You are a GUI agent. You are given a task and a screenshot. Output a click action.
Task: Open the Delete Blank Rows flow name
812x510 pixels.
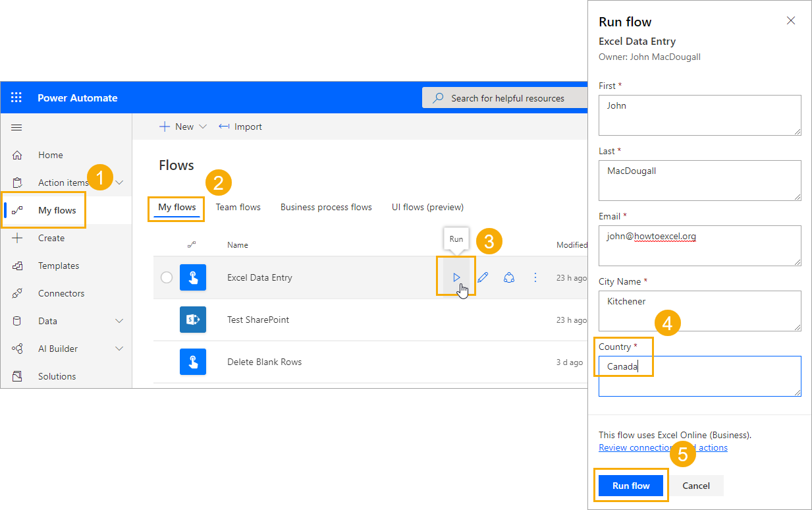click(x=265, y=362)
